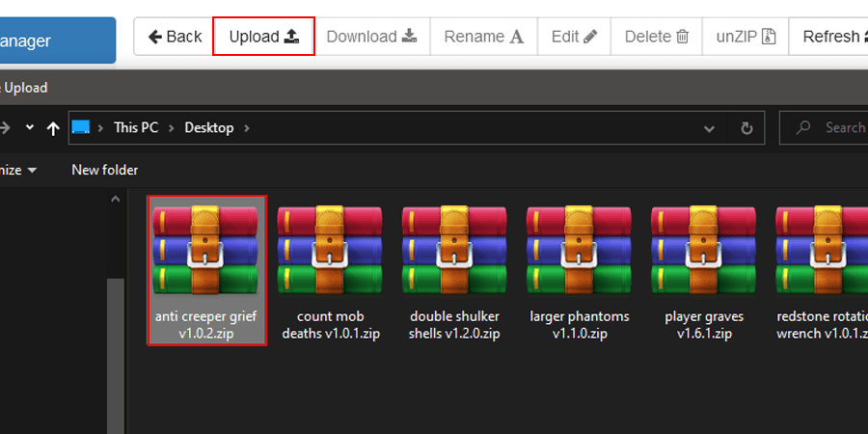Click the count mob deaths v1.0.1.zip filename
This screenshot has width=868, height=434.
331,326
